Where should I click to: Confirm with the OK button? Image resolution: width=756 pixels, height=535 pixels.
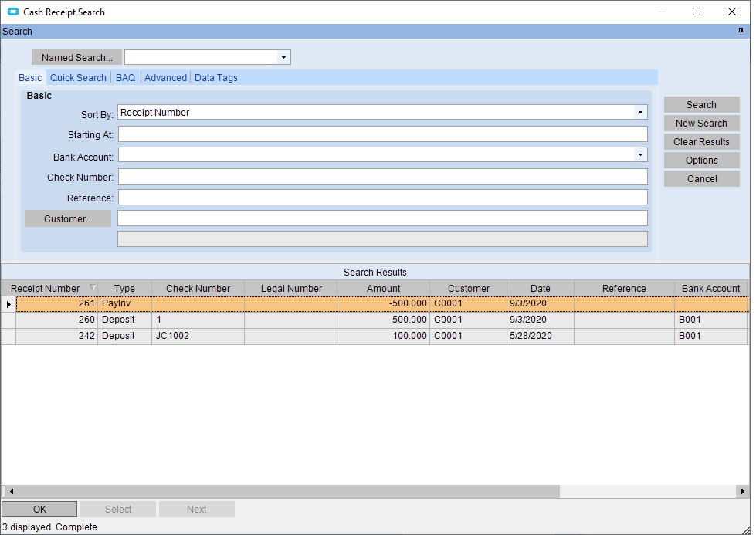39,509
